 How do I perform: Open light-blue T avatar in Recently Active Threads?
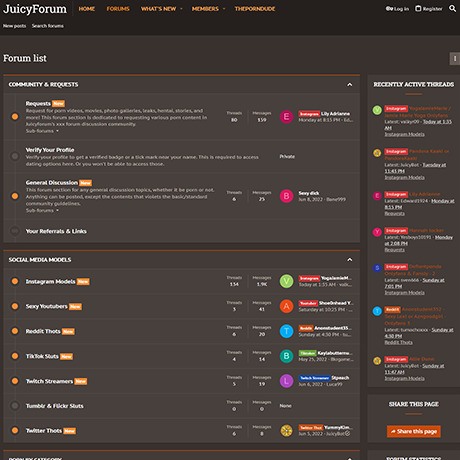377,311
